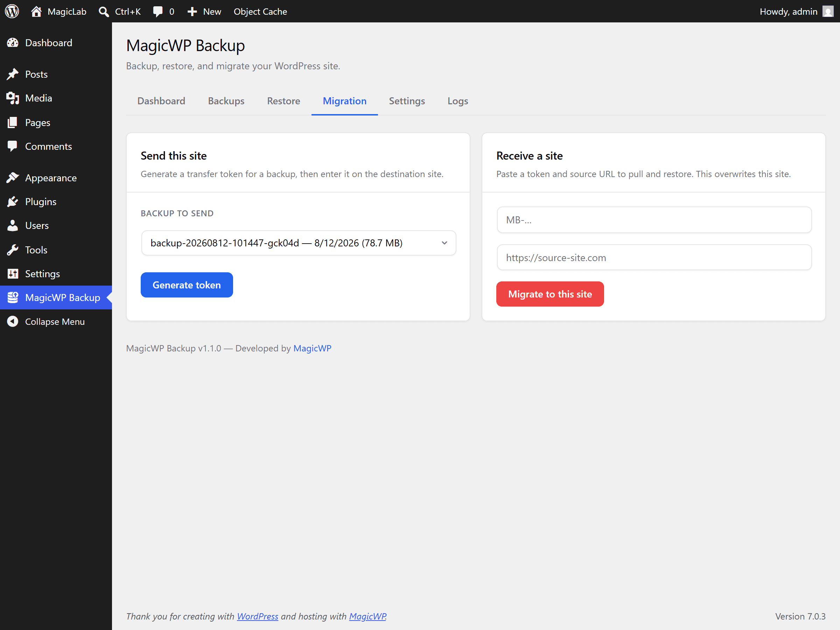Open the MagicWP developer link
Image resolution: width=840 pixels, height=630 pixels.
click(312, 348)
